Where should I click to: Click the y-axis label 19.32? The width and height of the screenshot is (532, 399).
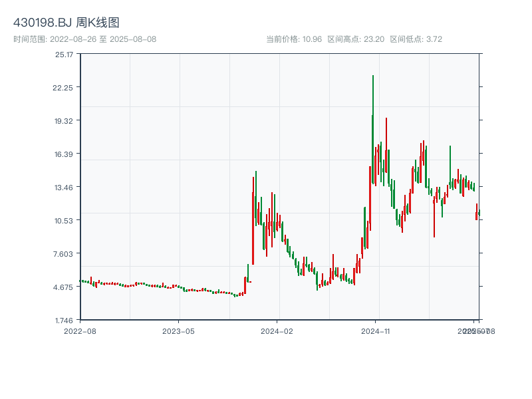point(63,121)
